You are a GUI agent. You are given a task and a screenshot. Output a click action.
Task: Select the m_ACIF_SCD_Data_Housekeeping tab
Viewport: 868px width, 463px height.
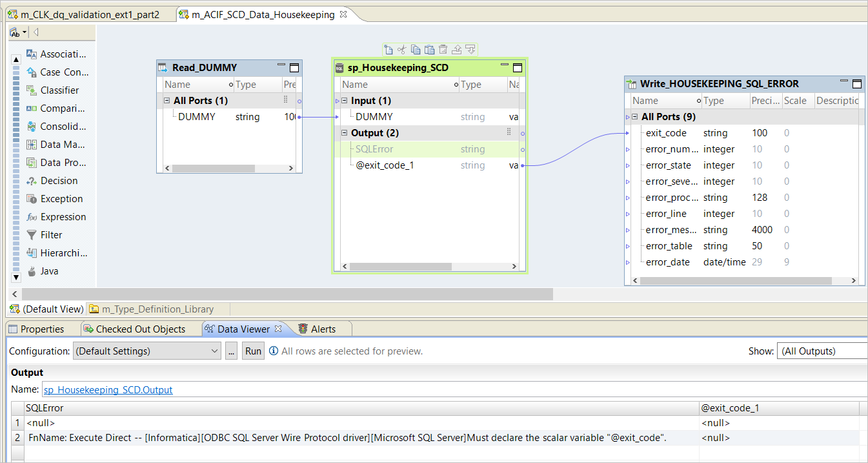pyautogui.click(x=263, y=14)
